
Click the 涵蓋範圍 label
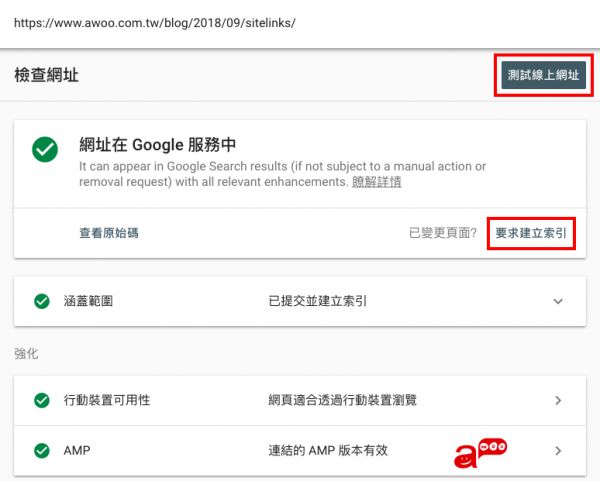[88, 301]
